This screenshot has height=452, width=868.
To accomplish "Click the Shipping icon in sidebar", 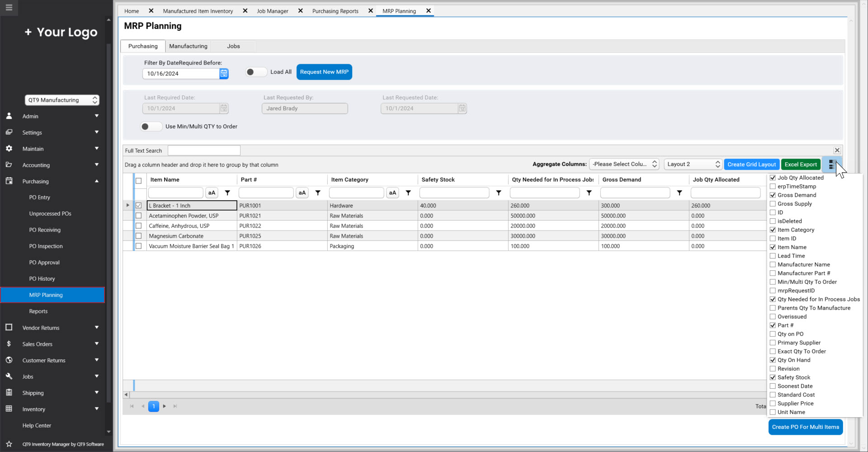I will [9, 392].
